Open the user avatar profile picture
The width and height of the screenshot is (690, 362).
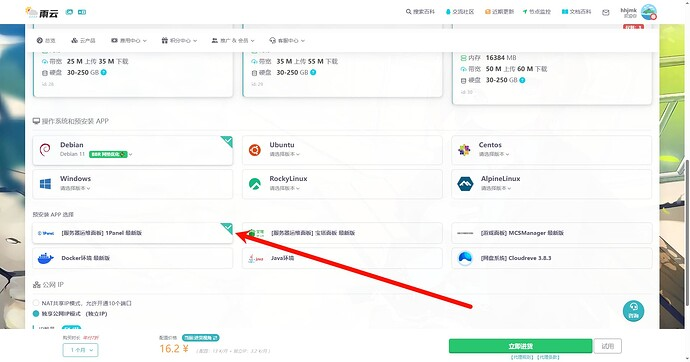[x=649, y=12]
